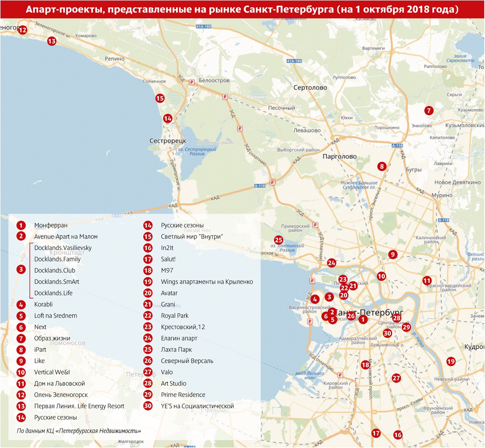Screen dimensions: 485x448
Task: Click the Сестрорецк town label
Action: coord(168,141)
